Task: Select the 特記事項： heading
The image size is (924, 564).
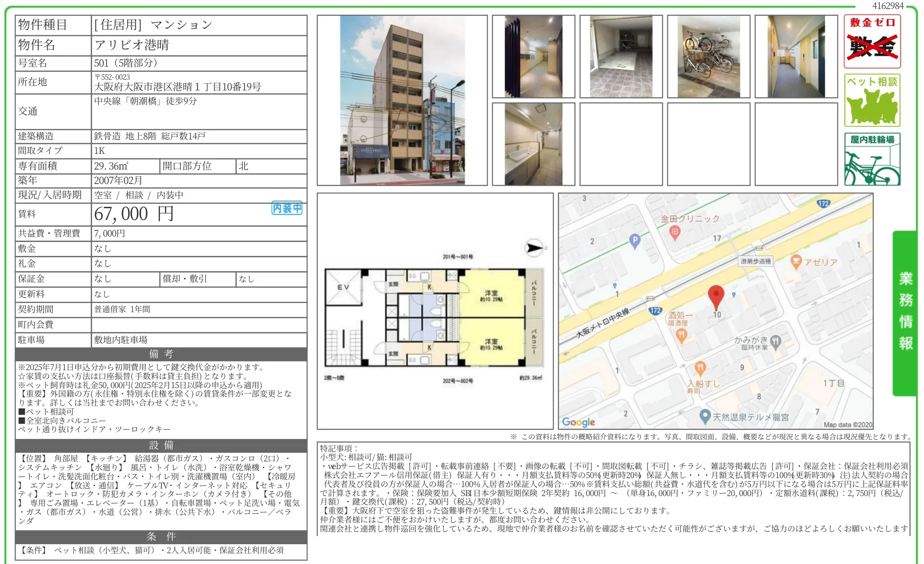Action: (x=339, y=448)
